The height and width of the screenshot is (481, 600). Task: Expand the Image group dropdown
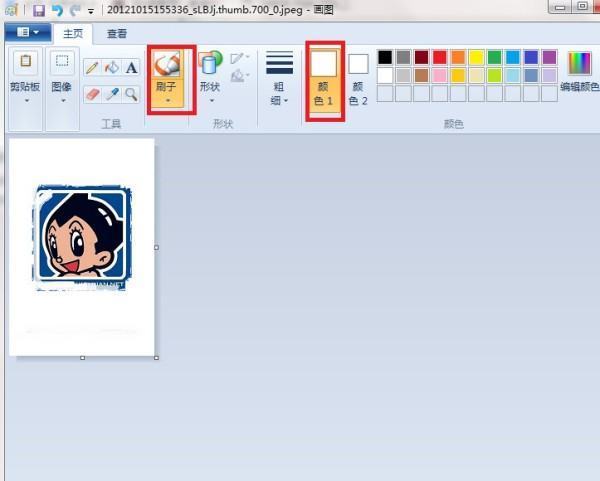[63, 101]
